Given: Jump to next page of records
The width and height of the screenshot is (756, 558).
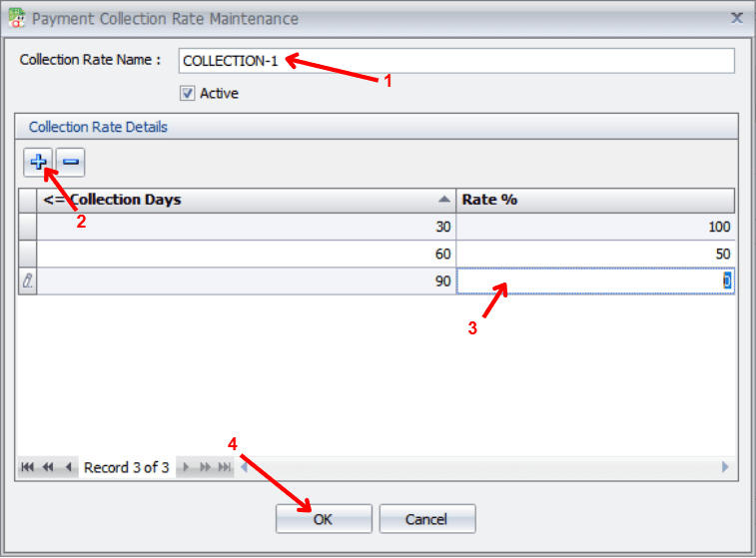Looking at the screenshot, I should click(x=206, y=467).
